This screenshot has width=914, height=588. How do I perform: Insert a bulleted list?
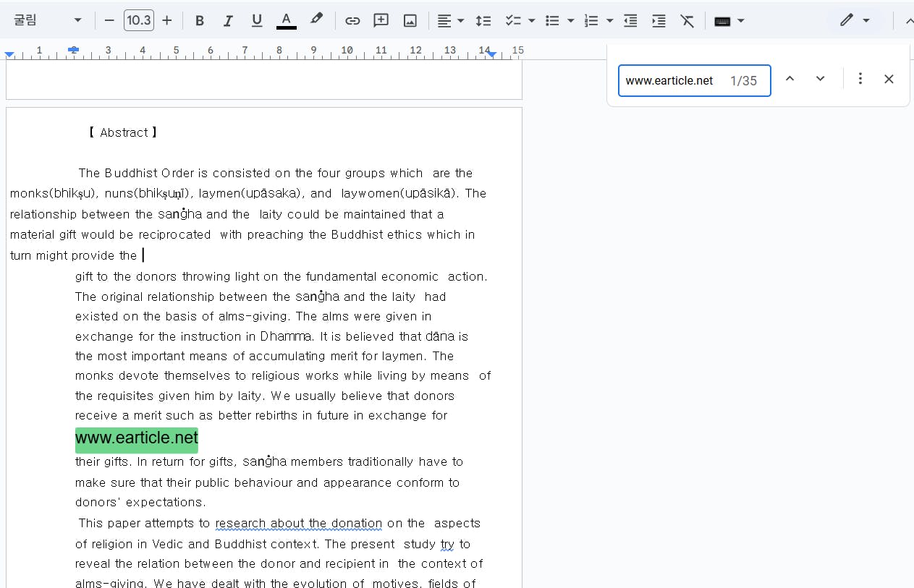coord(552,21)
